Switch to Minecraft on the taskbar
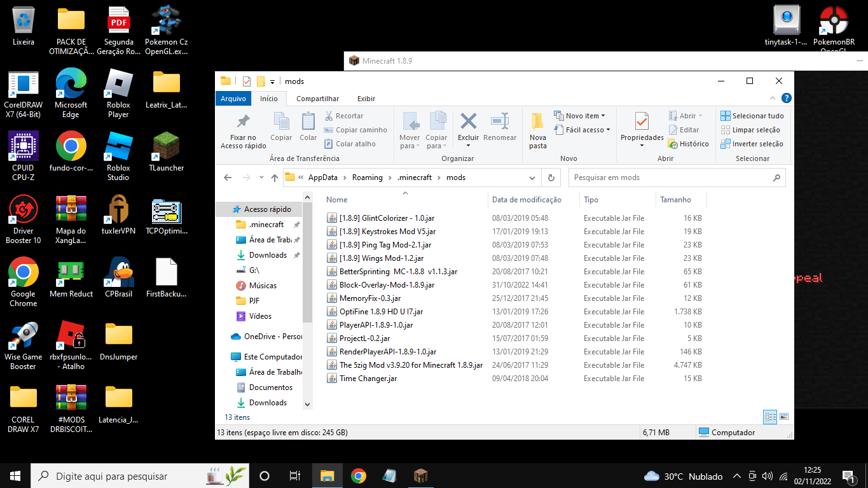This screenshot has width=868, height=488. [x=421, y=476]
